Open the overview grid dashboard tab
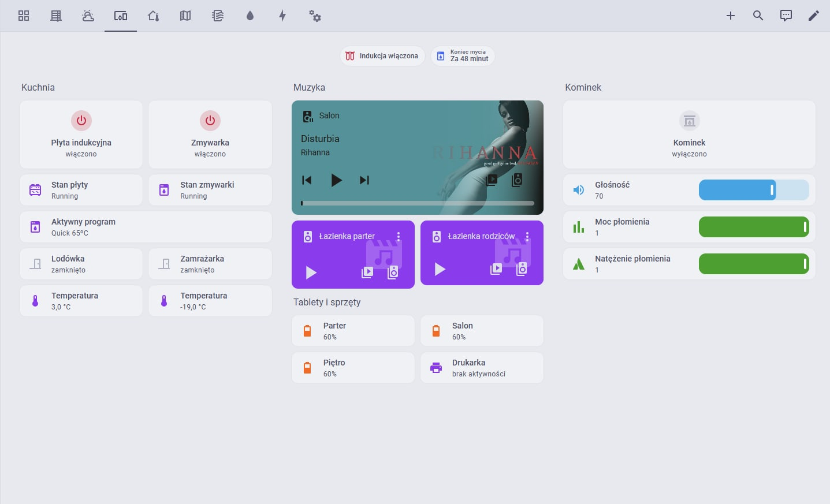 click(24, 16)
